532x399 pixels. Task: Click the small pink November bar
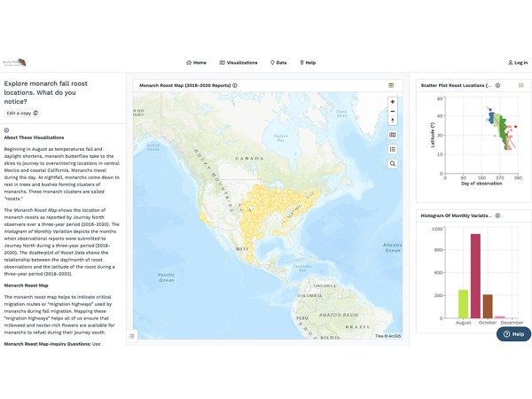pos(500,317)
